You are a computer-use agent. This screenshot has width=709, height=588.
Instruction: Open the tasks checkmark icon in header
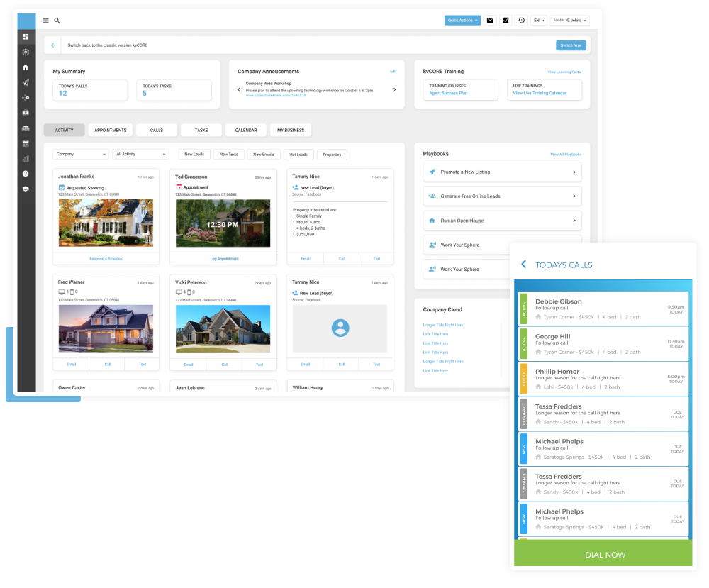click(x=506, y=21)
